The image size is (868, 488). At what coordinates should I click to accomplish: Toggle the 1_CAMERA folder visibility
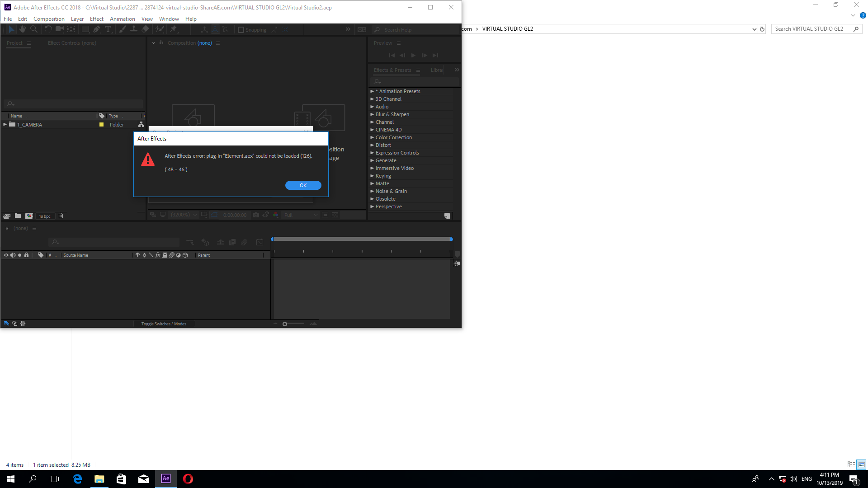point(5,125)
